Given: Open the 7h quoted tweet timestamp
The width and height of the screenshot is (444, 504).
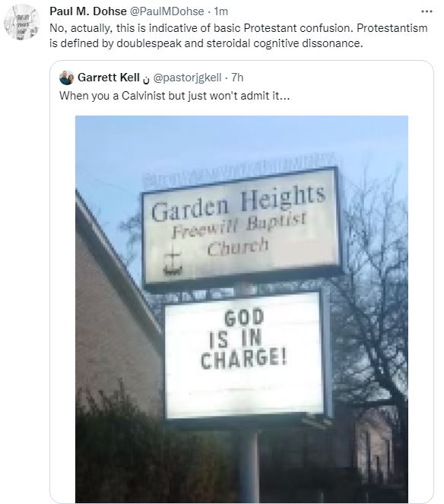Looking at the screenshot, I should coord(237,78).
